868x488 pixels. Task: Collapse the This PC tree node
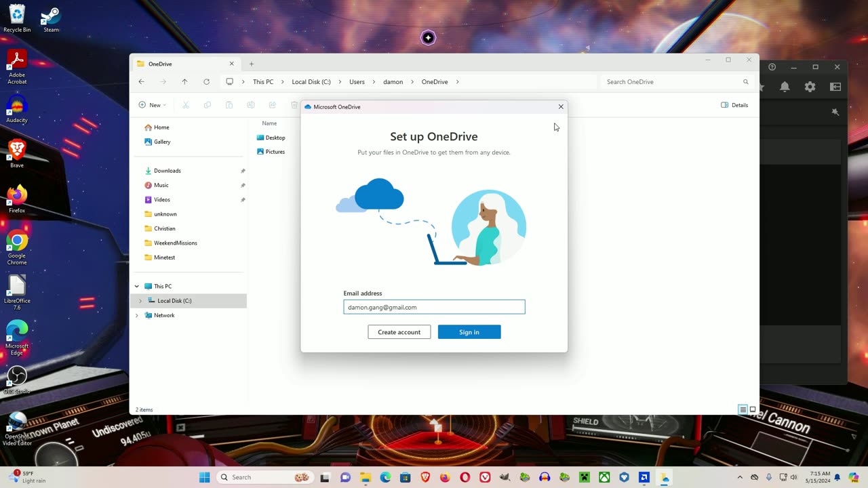[x=137, y=286]
